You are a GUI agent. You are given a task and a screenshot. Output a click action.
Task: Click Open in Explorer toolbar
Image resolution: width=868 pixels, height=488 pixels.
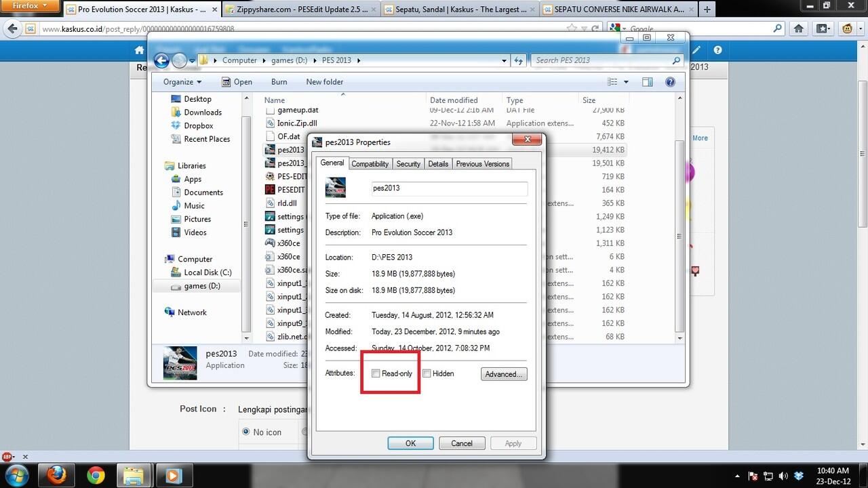point(237,82)
